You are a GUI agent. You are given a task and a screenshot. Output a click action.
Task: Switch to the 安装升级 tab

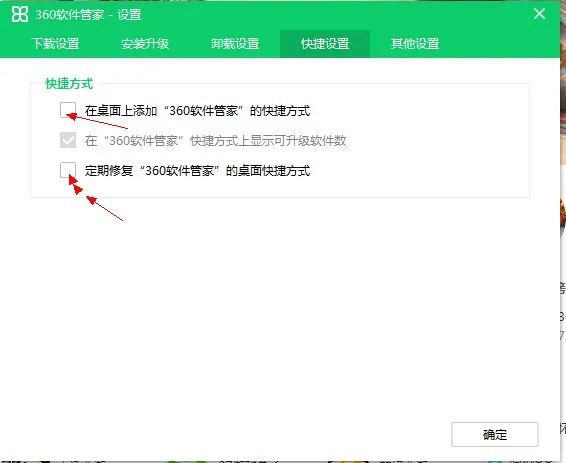pos(145,44)
